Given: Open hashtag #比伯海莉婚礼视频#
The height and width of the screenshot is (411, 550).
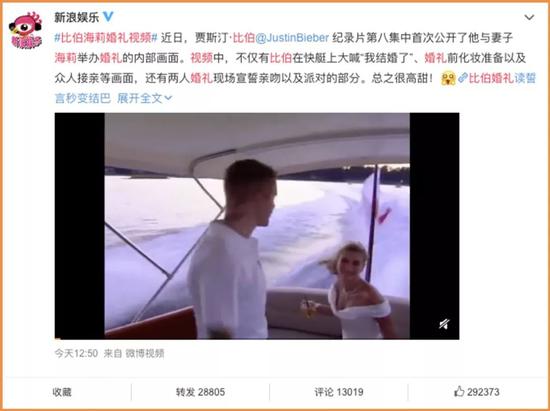Looking at the screenshot, I should tap(106, 38).
